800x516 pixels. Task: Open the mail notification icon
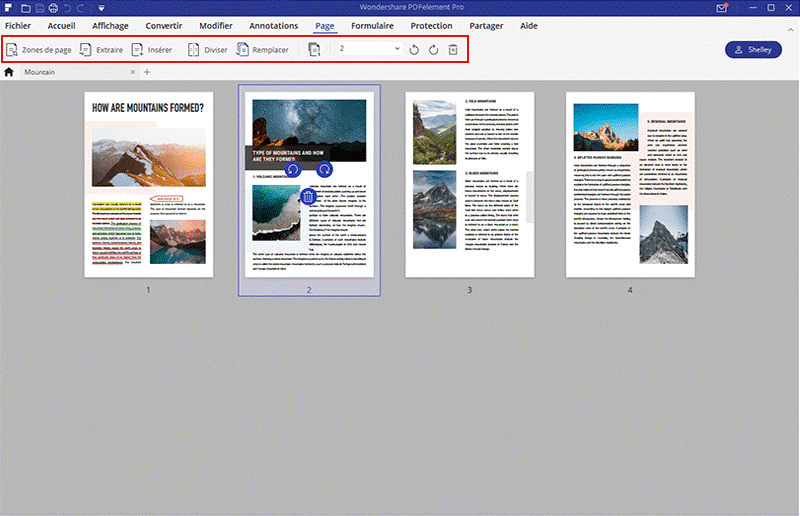point(722,8)
